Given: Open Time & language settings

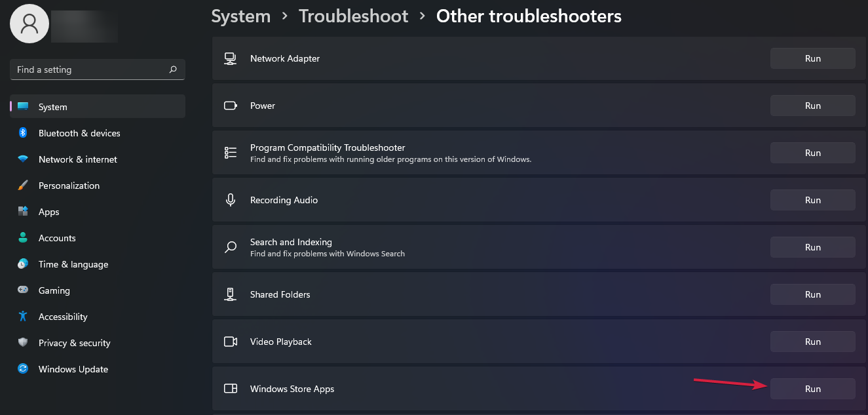Looking at the screenshot, I should click(73, 264).
